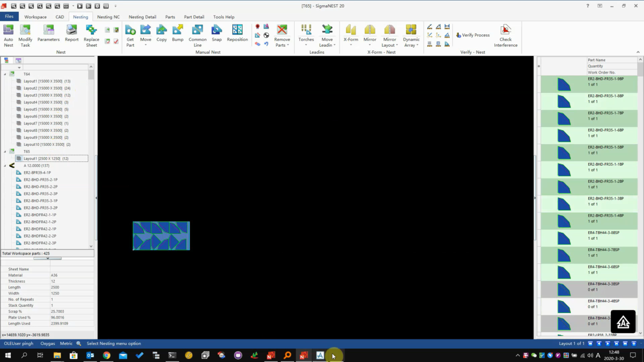
Task: Use the Copy part tool
Action: coord(162,33)
